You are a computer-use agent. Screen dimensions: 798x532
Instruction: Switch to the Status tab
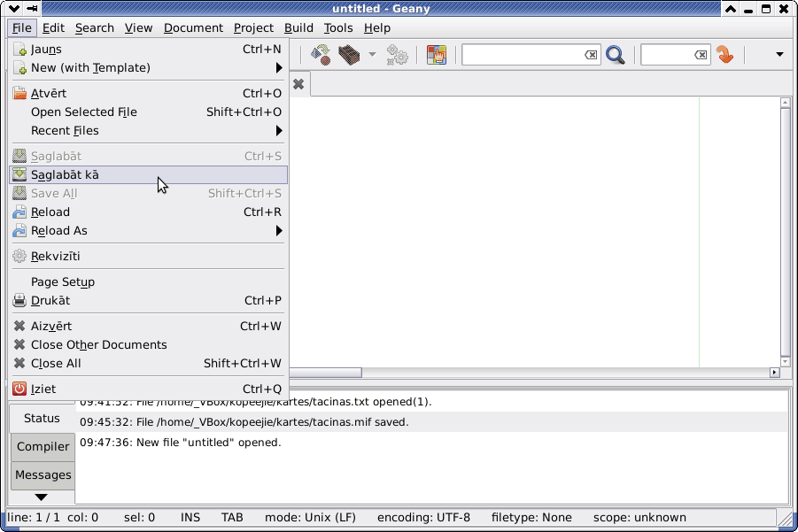pos(43,419)
